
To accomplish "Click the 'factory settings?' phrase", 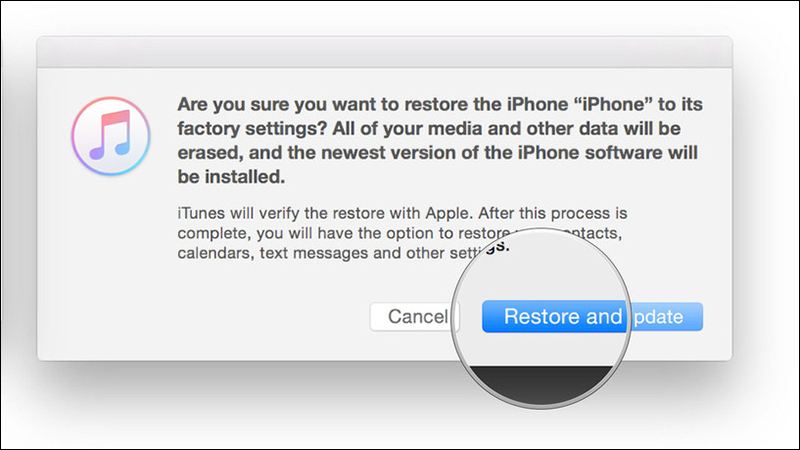I will (x=252, y=129).
